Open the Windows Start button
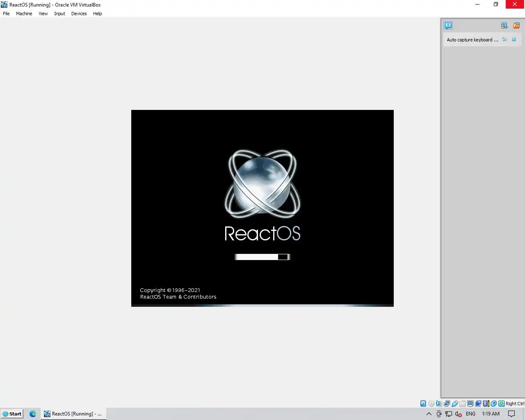525x420 pixels. point(12,414)
